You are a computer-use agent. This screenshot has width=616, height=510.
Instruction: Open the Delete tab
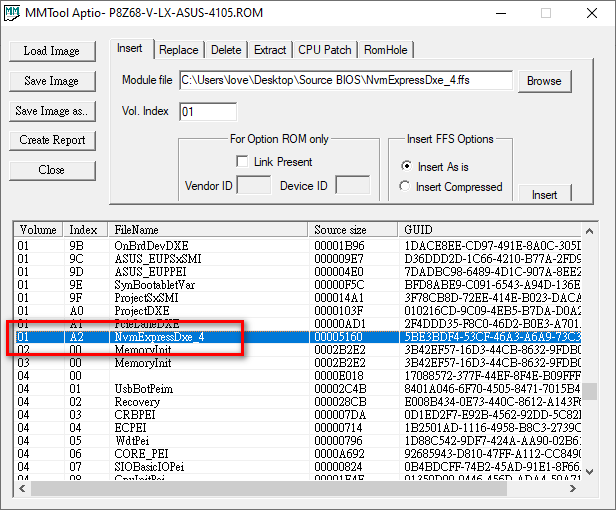pyautogui.click(x=226, y=50)
